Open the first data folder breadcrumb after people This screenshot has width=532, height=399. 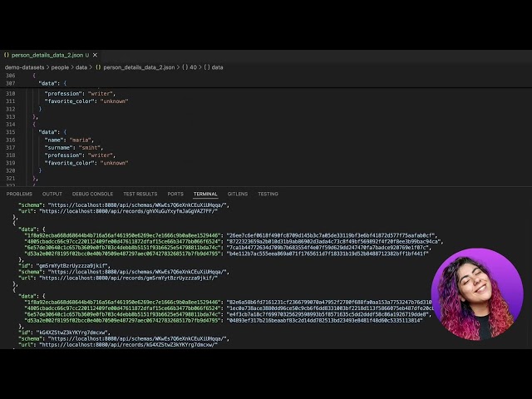pos(81,67)
